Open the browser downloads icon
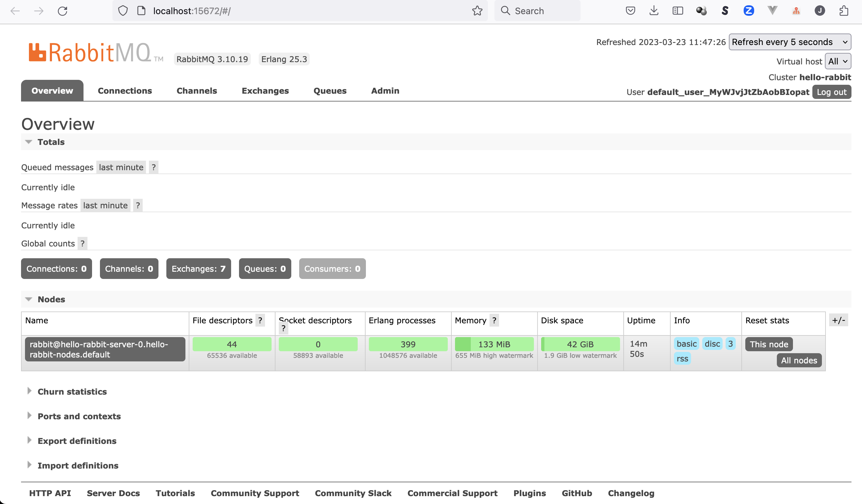862x504 pixels. [x=654, y=11]
